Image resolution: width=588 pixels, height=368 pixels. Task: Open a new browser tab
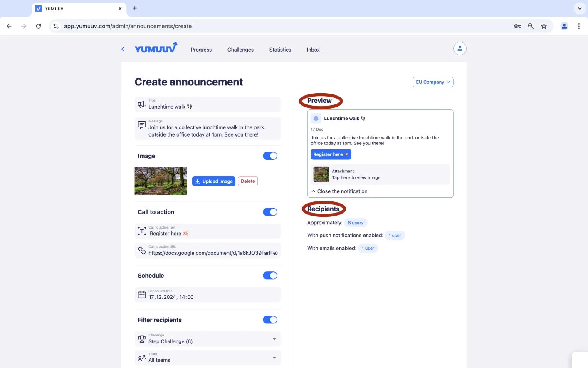click(135, 8)
